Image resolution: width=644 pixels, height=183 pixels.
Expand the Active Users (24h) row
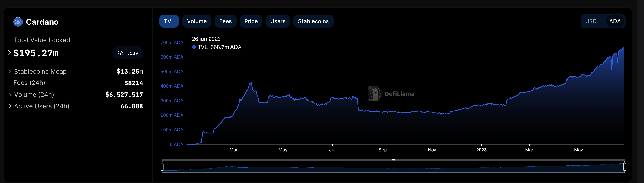point(10,106)
